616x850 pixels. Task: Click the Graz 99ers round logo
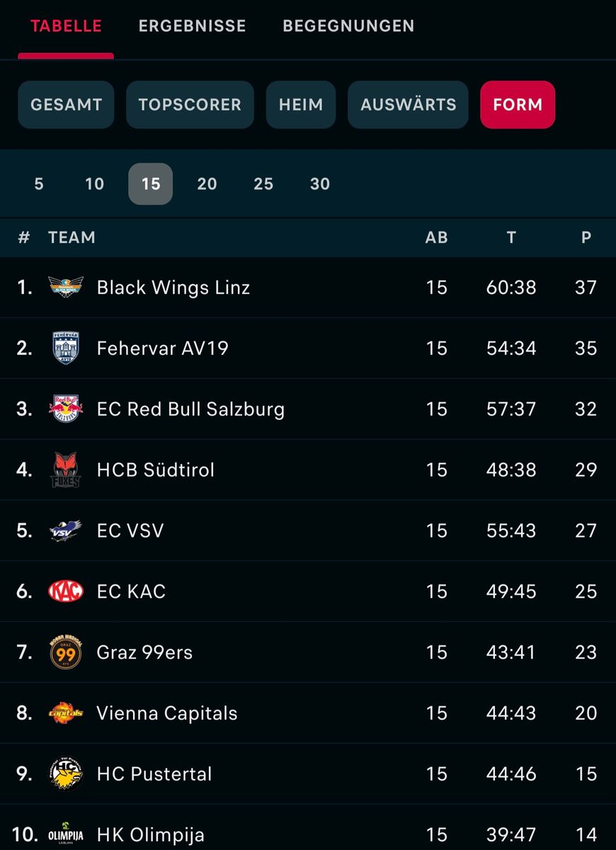[66, 652]
